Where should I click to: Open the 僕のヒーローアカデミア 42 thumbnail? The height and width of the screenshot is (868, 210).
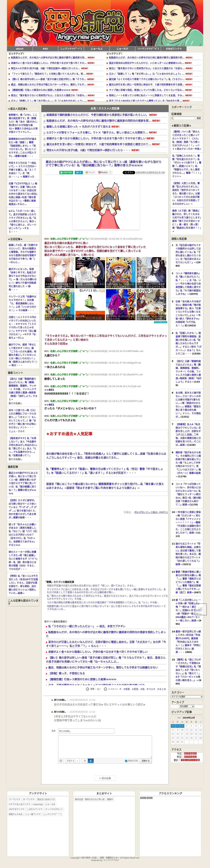coord(59,304)
